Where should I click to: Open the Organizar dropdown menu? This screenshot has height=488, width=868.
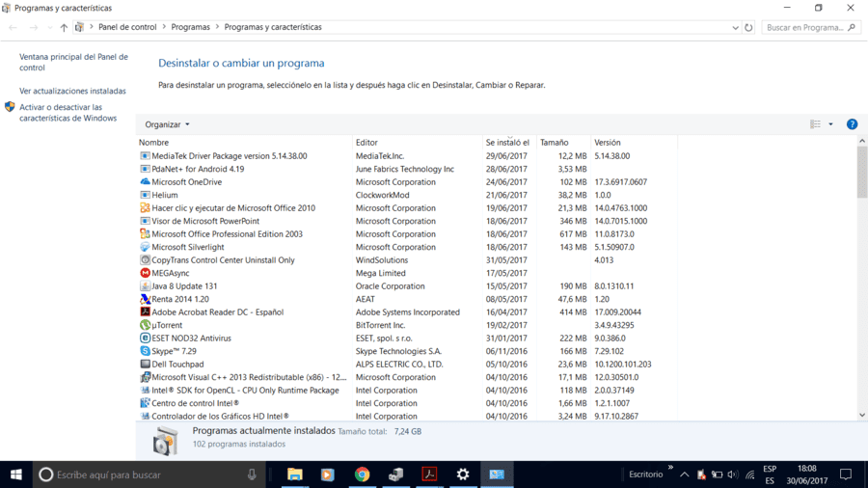167,124
